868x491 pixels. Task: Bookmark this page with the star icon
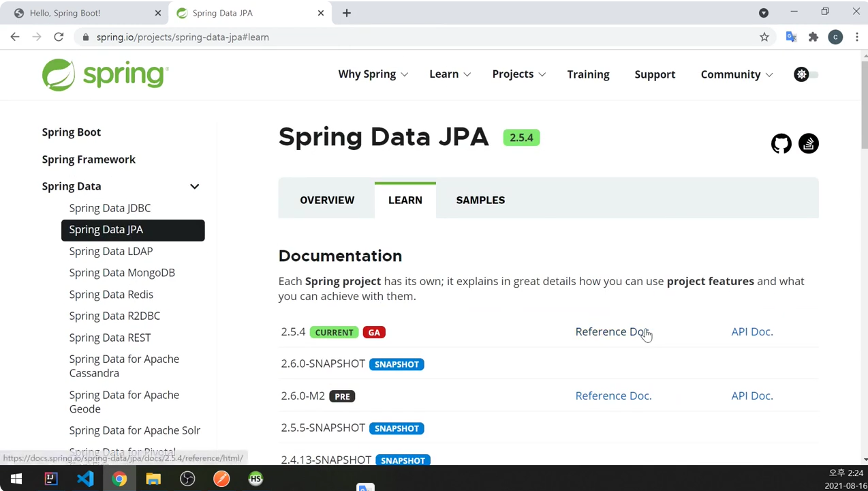click(x=764, y=37)
